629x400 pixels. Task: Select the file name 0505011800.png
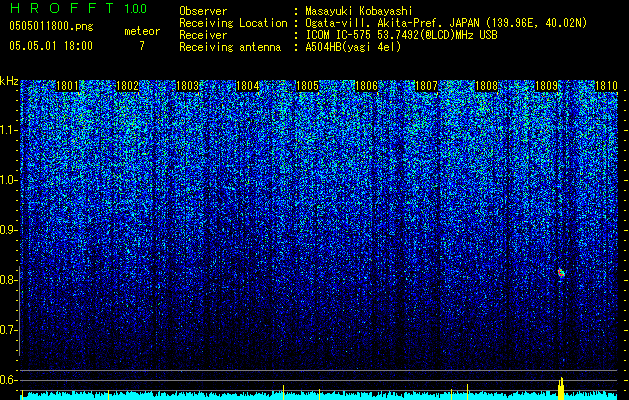51,27
